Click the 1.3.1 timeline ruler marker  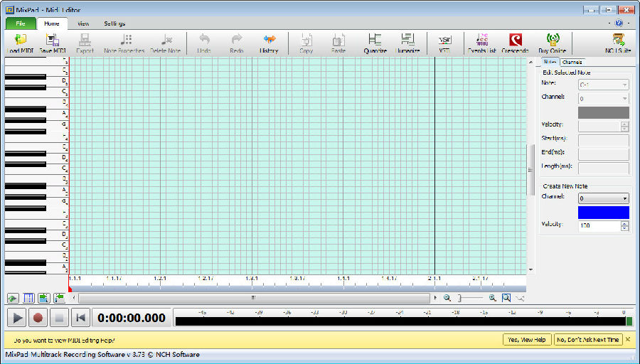(252, 279)
